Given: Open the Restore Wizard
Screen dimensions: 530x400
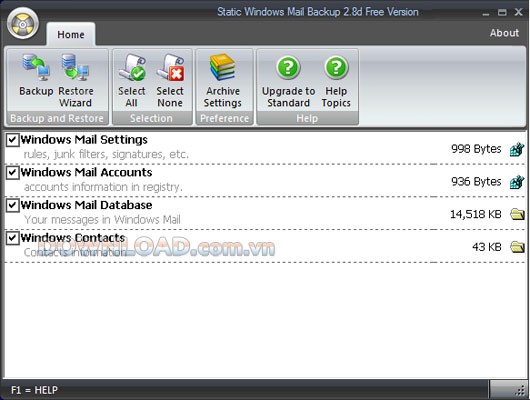Looking at the screenshot, I should tap(75, 80).
